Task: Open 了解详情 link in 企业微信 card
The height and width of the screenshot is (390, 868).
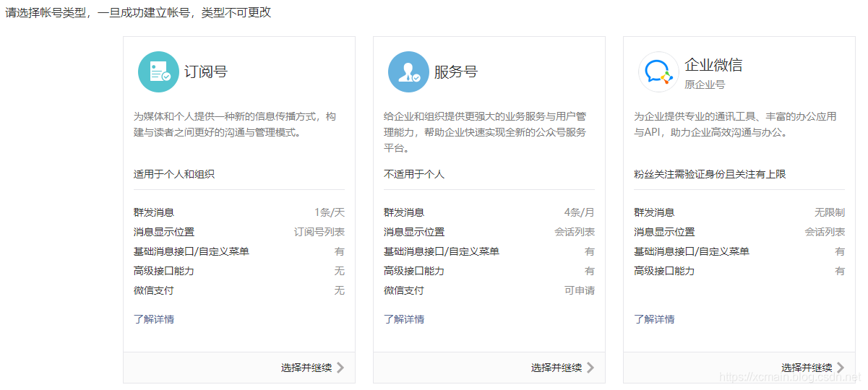Action: [654, 318]
